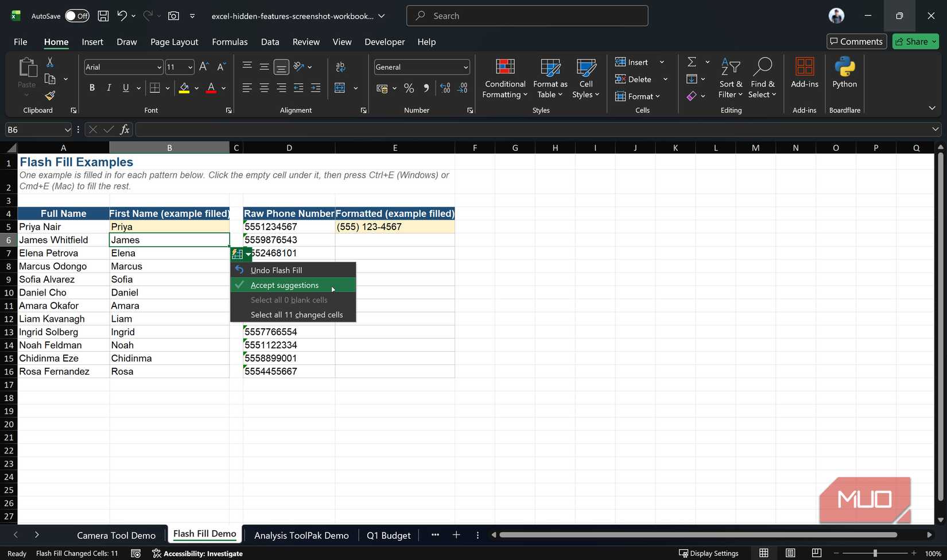Click the Decrease Decimal icon
Viewport: 947px width, 560px height.
point(463,88)
